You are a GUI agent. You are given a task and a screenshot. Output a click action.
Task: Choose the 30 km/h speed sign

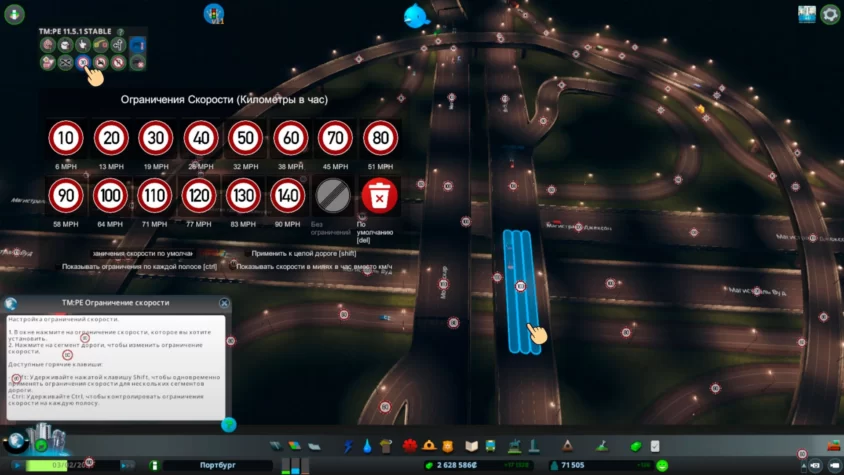156,138
